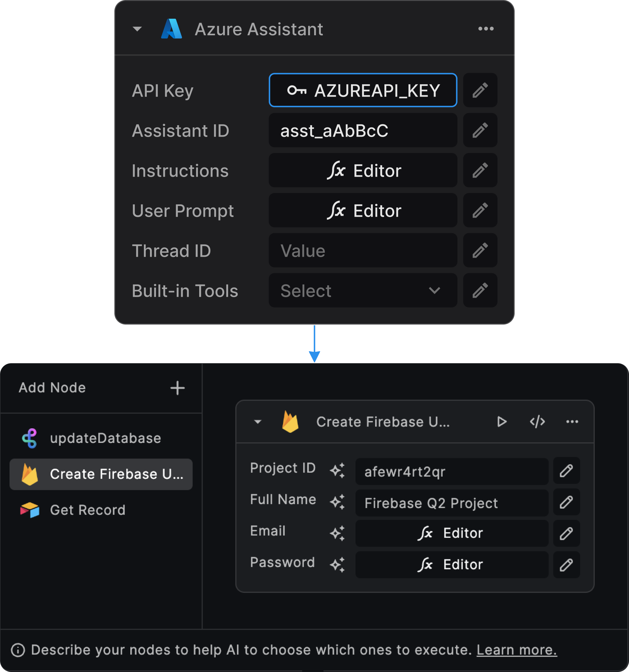629x672 pixels.
Task: Open code view on the Create Firebase User node
Action: pos(538,422)
